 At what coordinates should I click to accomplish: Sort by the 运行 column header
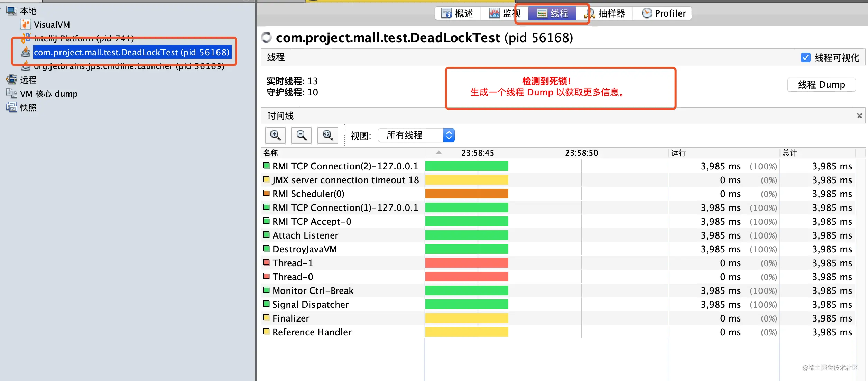pos(723,153)
